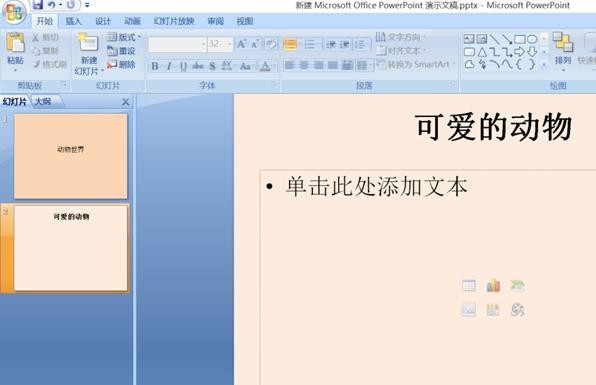Insert a table via the placeholder icon

point(469,285)
